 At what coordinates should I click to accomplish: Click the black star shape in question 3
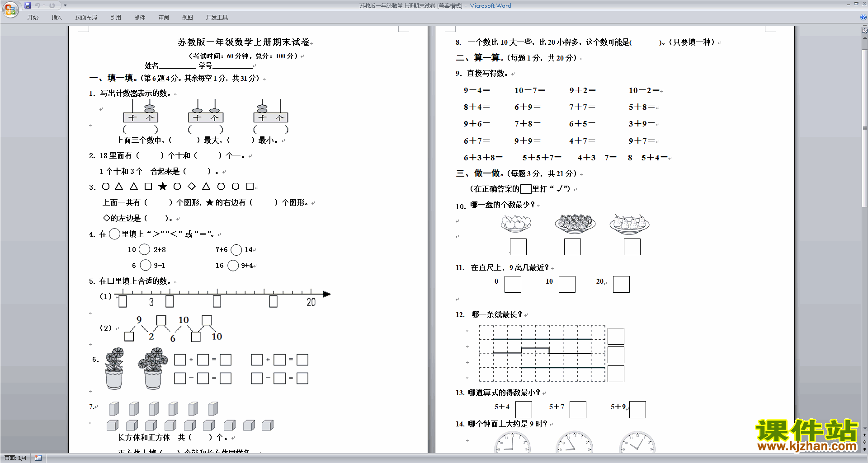[x=163, y=187]
